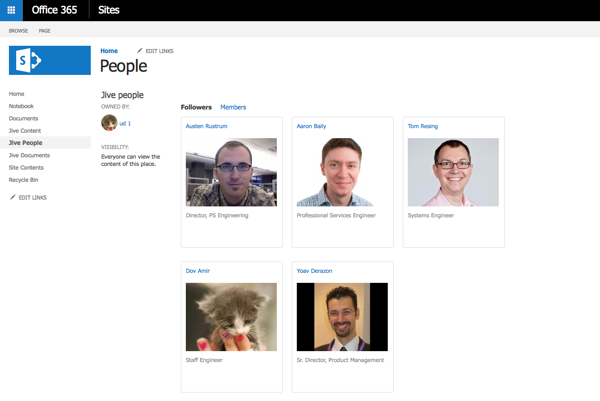Click the VISIBILITY label
Image resolution: width=600 pixels, height=401 pixels.
pos(115,147)
